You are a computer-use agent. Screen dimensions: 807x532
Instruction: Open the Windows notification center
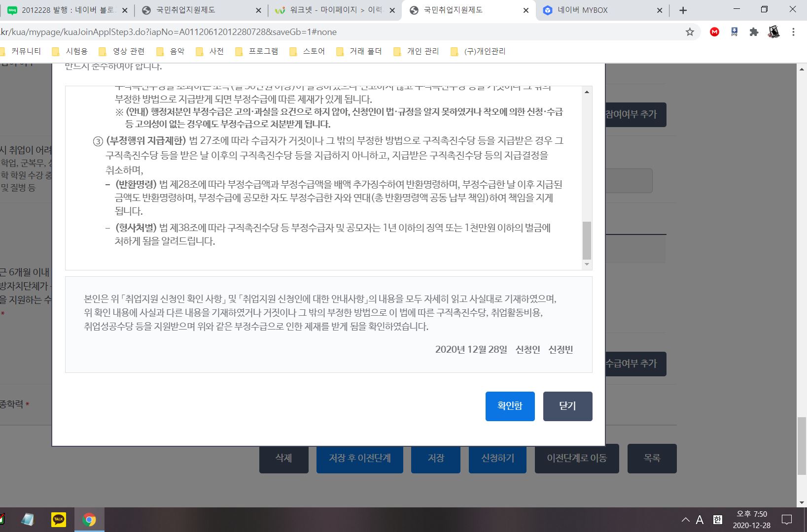[787, 520]
